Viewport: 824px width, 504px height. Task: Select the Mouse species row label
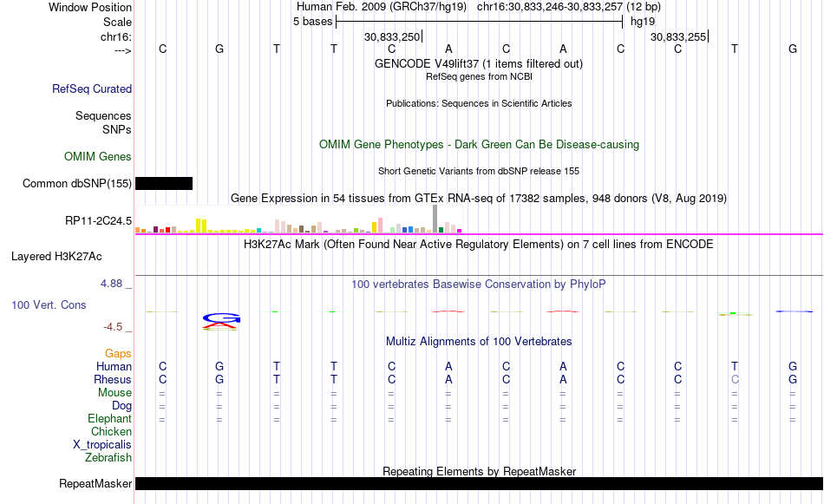tap(115, 393)
